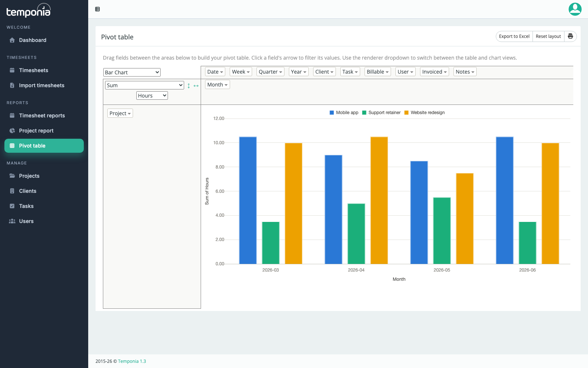Click the Timesheet reports icon
This screenshot has width=588, height=368.
coord(12,116)
